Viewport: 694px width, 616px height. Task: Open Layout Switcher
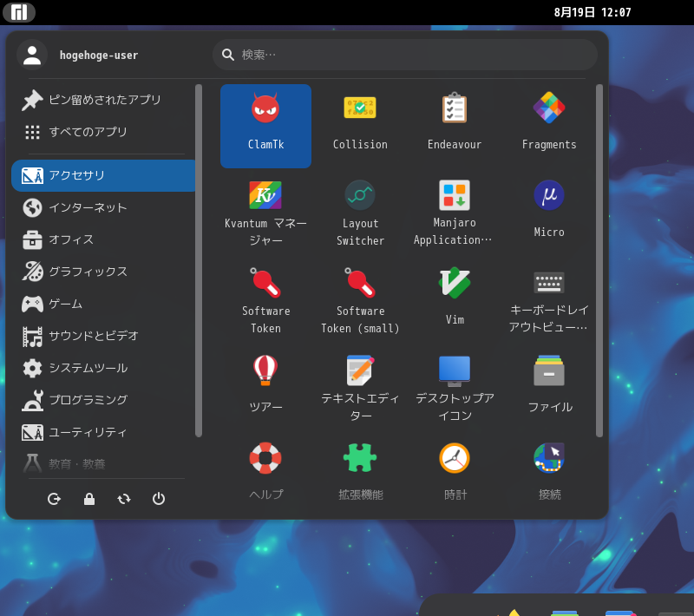point(360,213)
